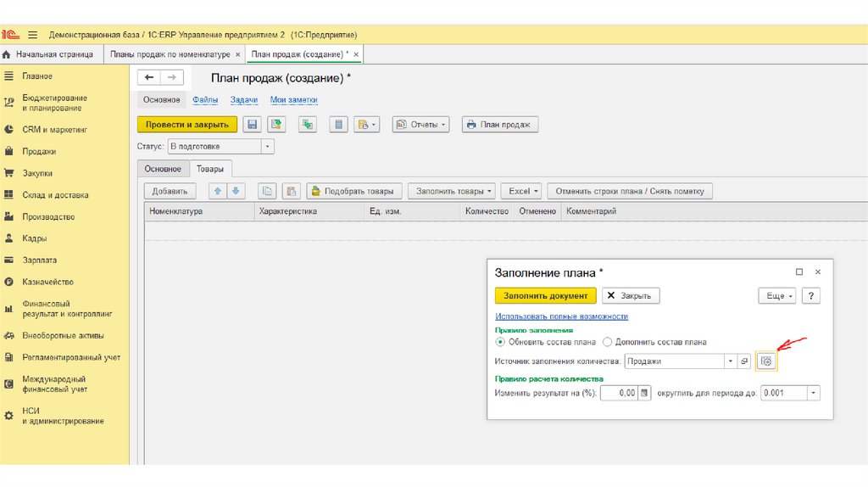Expand the rounding precision 0.001 dropdown

pos(814,393)
